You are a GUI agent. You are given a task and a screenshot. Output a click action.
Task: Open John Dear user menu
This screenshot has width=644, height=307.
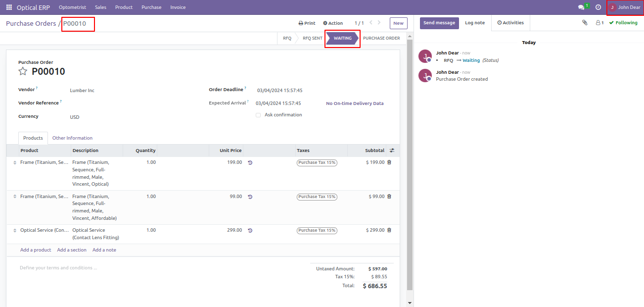point(625,7)
